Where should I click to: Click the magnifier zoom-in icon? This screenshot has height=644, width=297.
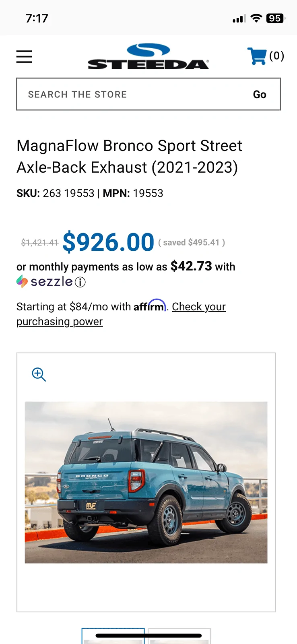pyautogui.click(x=39, y=374)
